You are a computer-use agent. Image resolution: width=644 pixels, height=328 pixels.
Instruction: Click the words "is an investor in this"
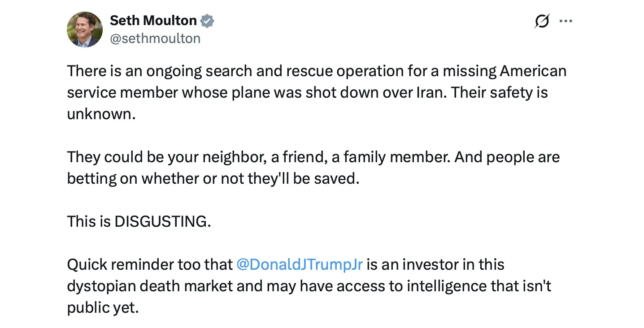[x=435, y=264]
